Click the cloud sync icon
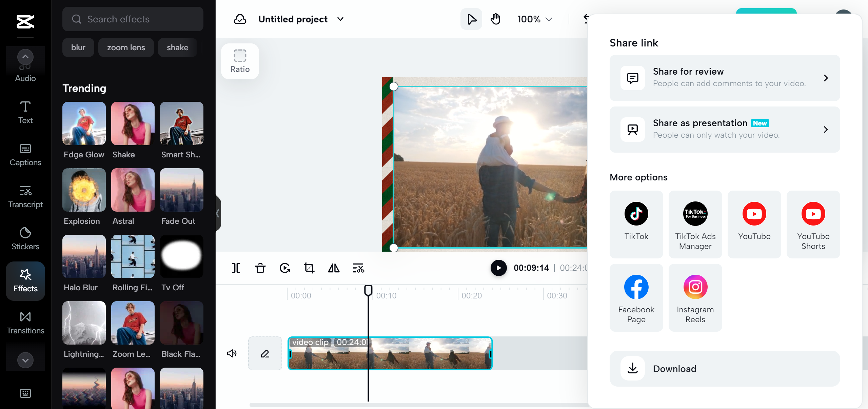Screen dimensions: 868x409 coord(240,19)
